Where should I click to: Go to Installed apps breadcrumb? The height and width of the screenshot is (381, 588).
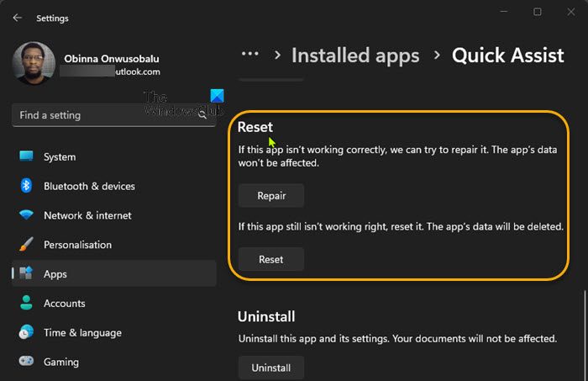pos(354,56)
